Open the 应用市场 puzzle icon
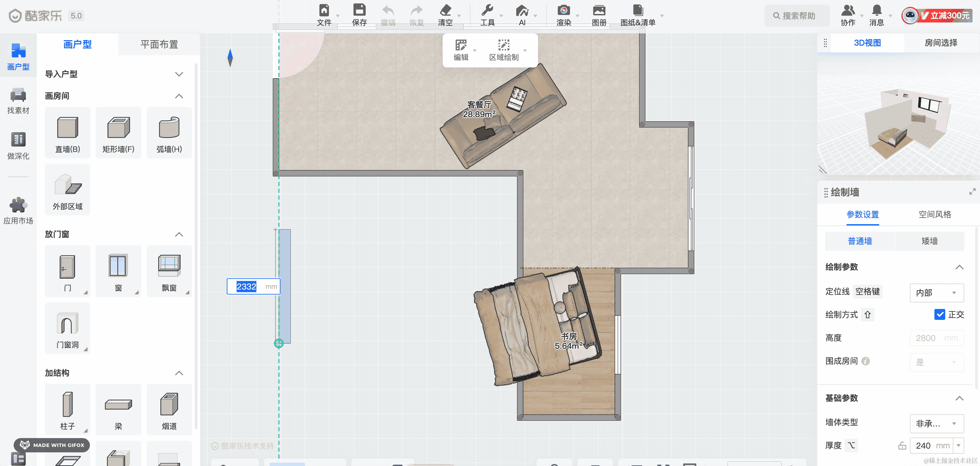Viewport: 980px width, 466px height. pyautogui.click(x=18, y=205)
